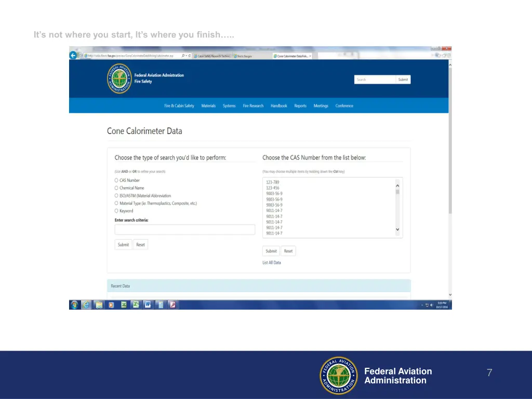This screenshot has height=399, width=532.
Task: Select the ISO/ASTM Material Abbreviation radio option
Action: [116, 195]
